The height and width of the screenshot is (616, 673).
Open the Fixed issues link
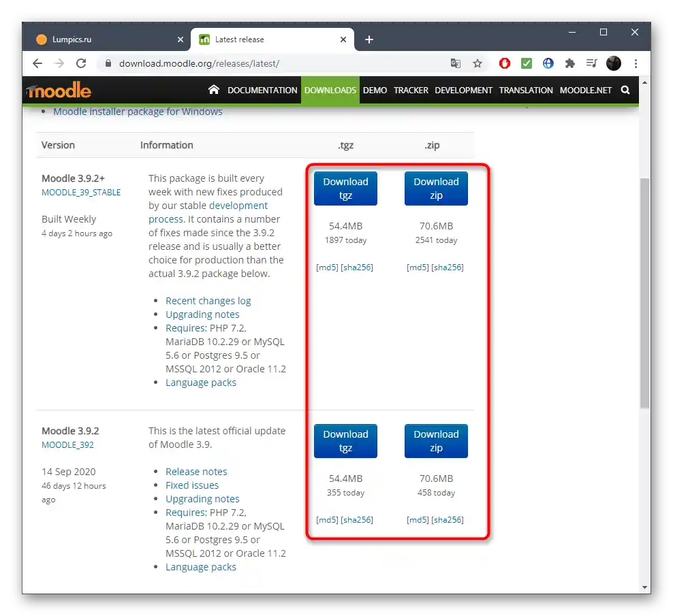click(x=192, y=485)
